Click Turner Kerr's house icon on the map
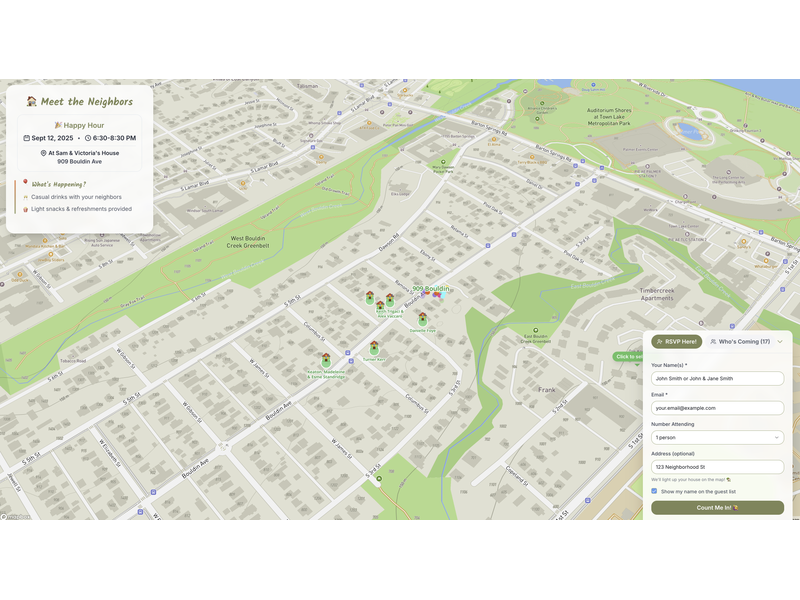 click(x=374, y=346)
